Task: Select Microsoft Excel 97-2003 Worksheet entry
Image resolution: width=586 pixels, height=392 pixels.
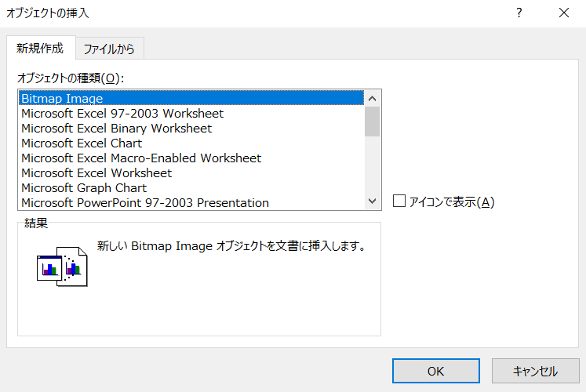Action: pyautogui.click(x=191, y=113)
